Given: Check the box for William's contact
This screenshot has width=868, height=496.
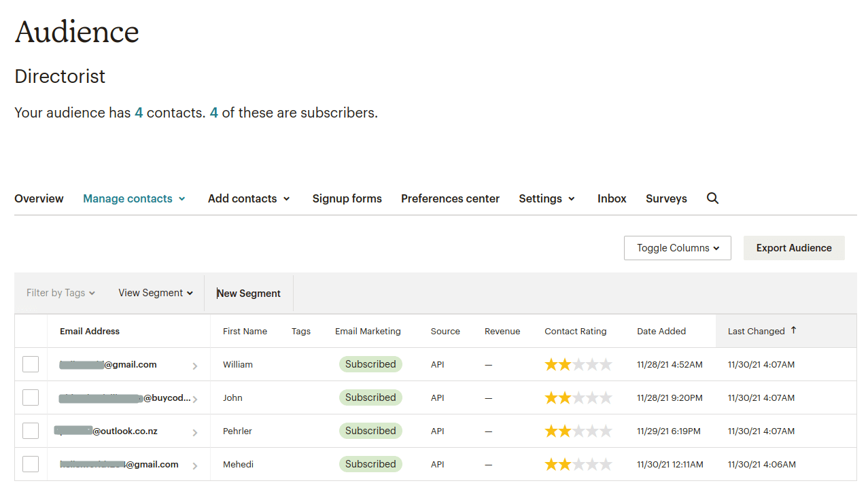Looking at the screenshot, I should click(31, 365).
